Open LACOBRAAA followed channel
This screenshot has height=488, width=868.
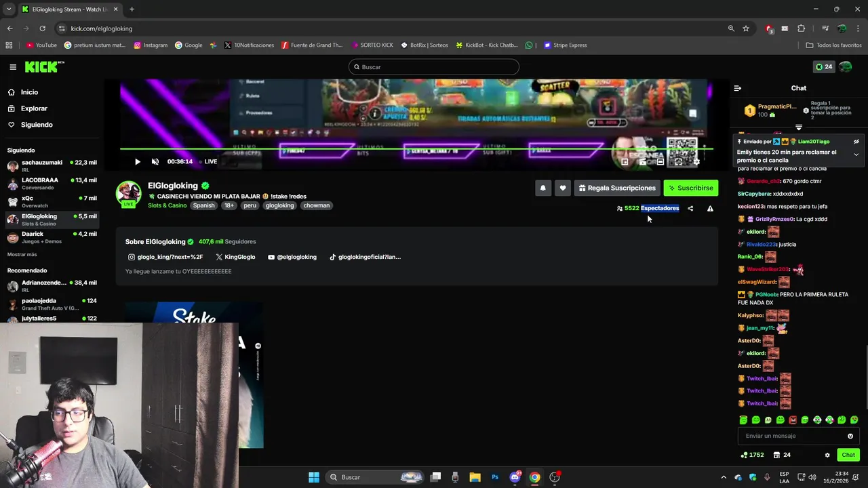tap(52, 183)
